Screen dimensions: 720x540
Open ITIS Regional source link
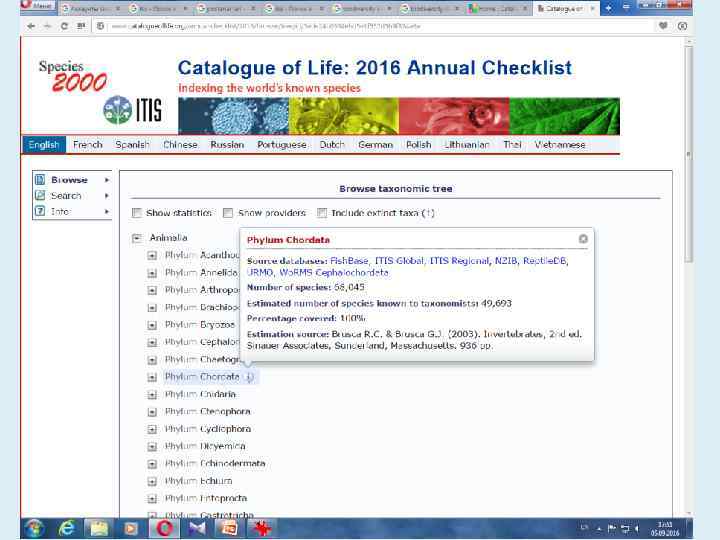click(459, 261)
